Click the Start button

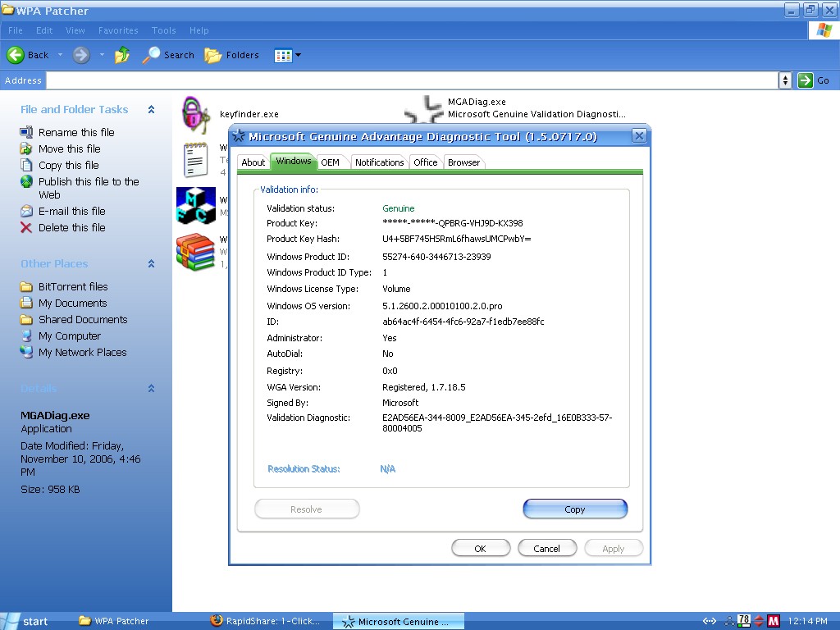[x=29, y=621]
